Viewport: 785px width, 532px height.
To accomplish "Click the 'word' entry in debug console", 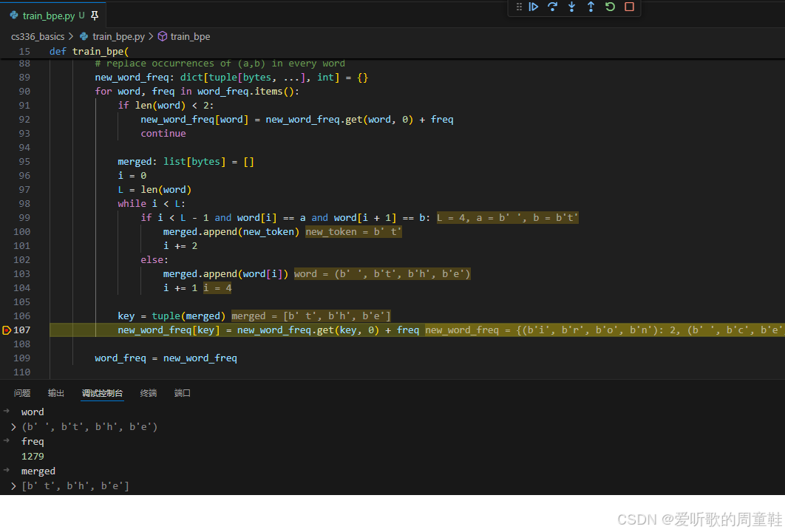I will pos(33,412).
